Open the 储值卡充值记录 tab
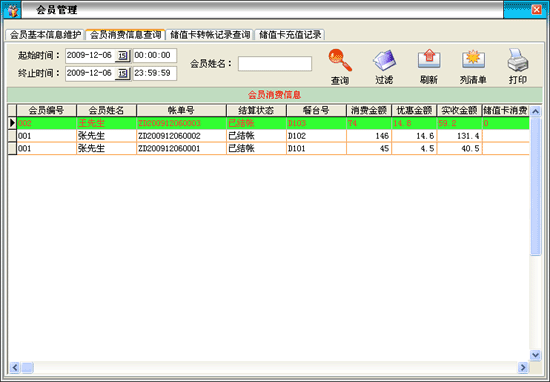The width and height of the screenshot is (550, 382). [x=290, y=35]
